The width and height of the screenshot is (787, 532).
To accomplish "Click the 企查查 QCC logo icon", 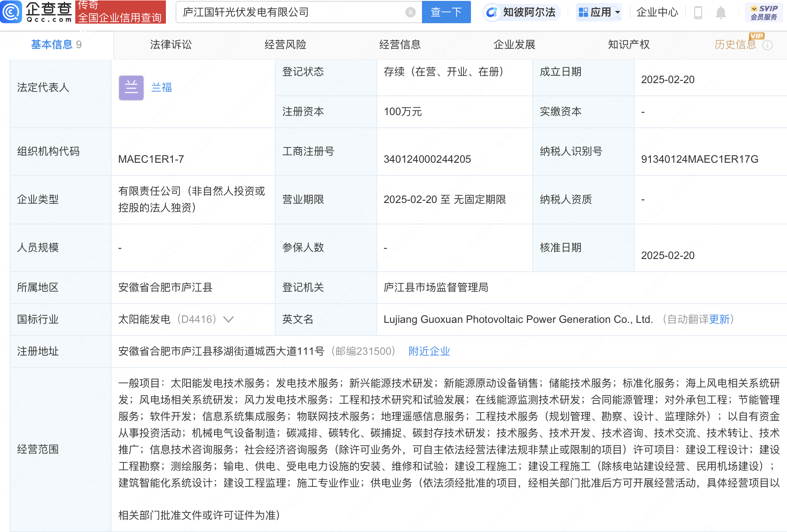I will [x=12, y=12].
